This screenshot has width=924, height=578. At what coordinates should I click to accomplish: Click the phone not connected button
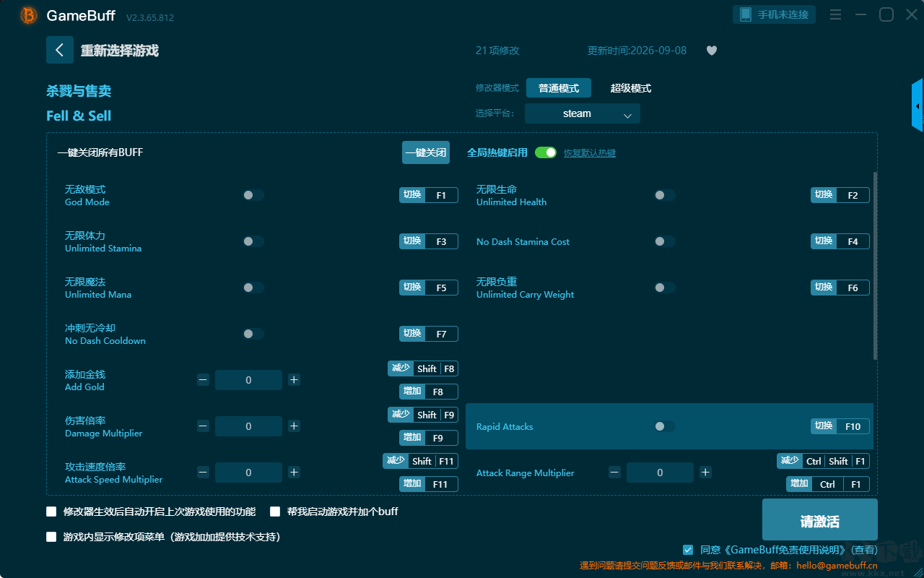pos(775,14)
